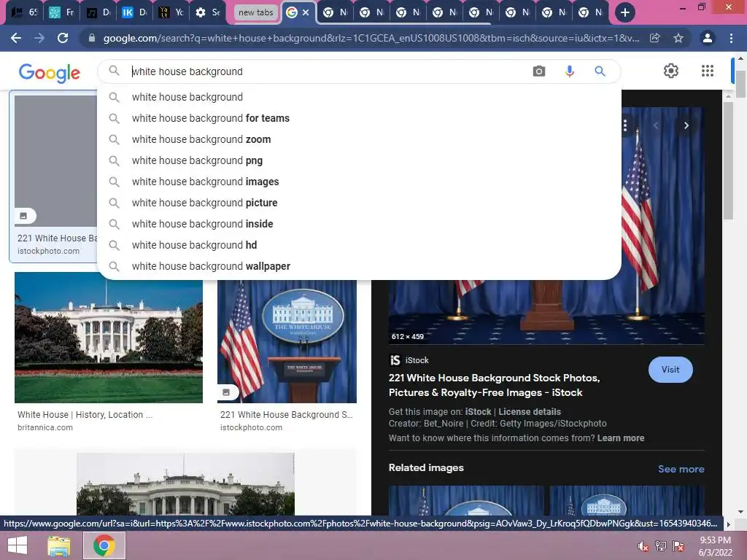747x560 pixels.
Task: Go to the Google logo homepage
Action: 50,73
